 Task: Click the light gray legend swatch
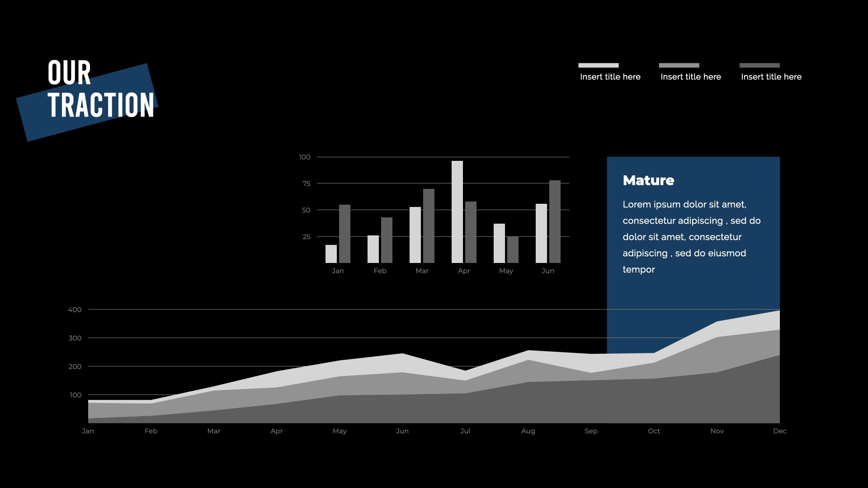[x=598, y=65]
